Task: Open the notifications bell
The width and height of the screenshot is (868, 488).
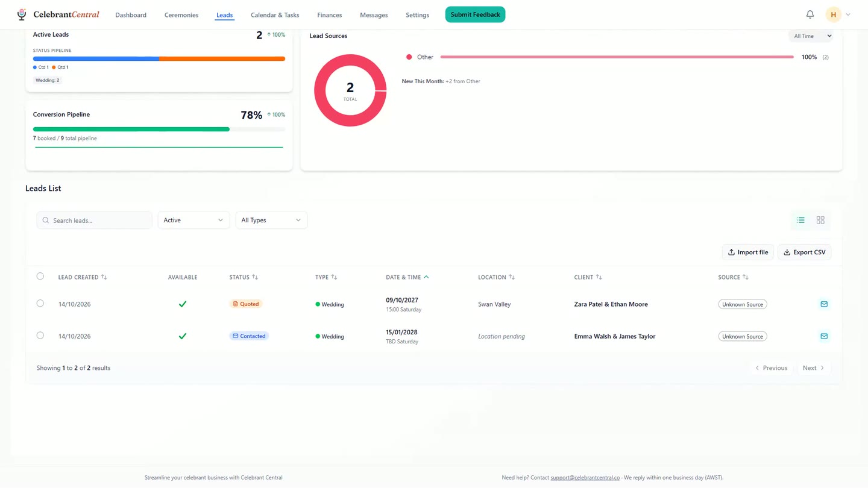Action: [x=810, y=14]
